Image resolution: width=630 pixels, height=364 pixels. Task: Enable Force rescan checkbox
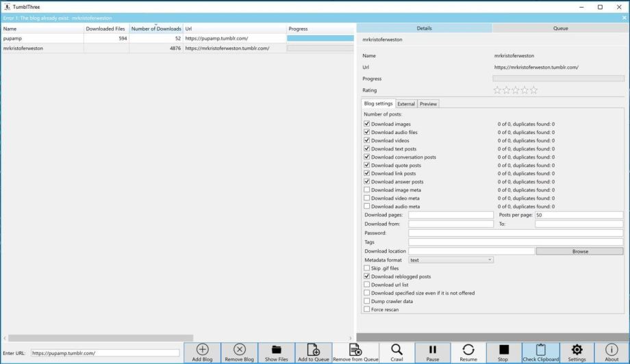[x=367, y=309]
